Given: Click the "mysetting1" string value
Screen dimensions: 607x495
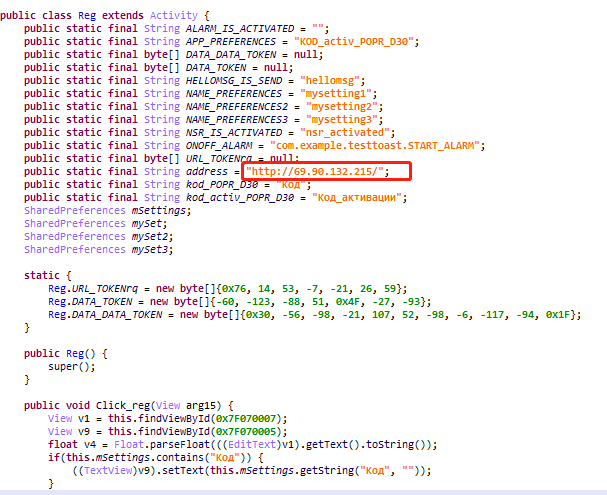Looking at the screenshot, I should (336, 94).
